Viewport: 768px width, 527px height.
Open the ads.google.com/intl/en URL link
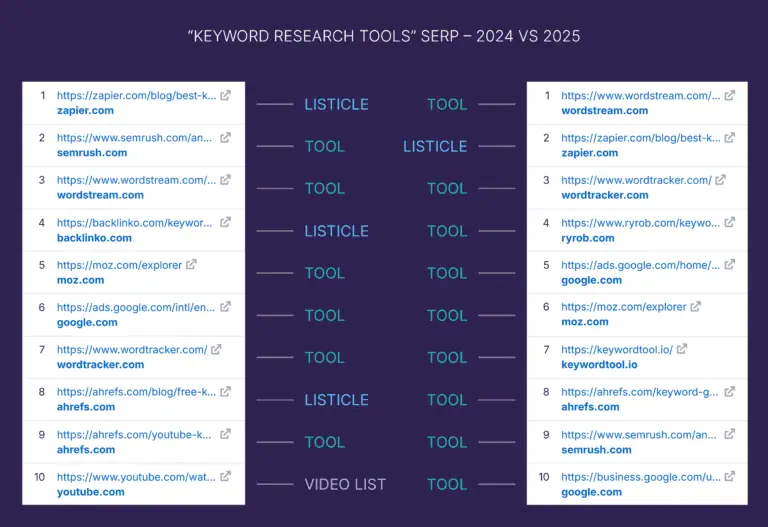point(136,308)
